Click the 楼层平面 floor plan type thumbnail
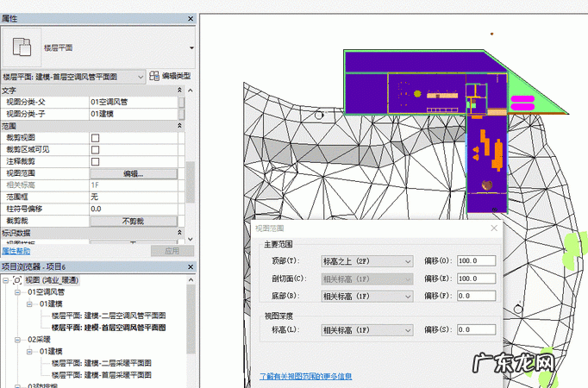 coord(22,47)
